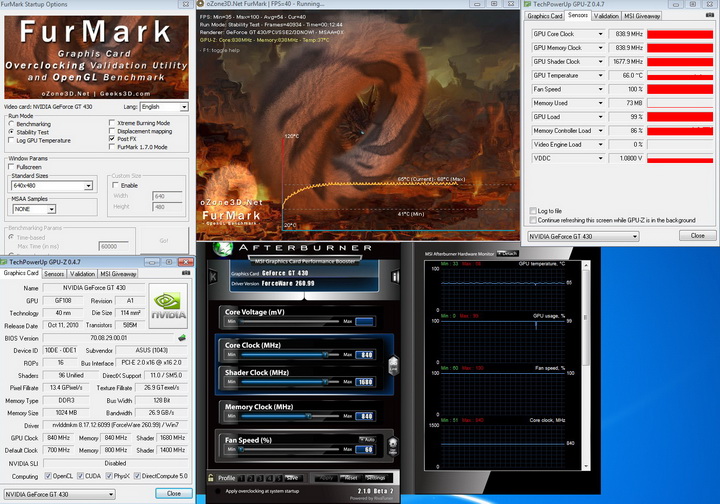Open Sensors tab in bottom-left GPU-Z window
This screenshot has height=504, width=720.
pos(54,273)
